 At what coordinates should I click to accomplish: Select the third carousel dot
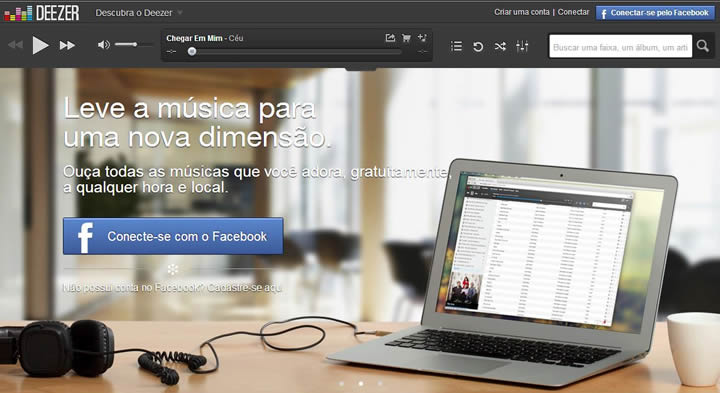click(380, 383)
